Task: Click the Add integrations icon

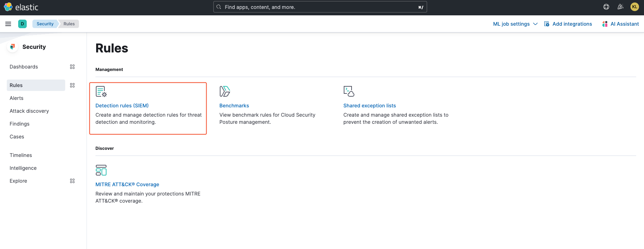Action: click(547, 24)
